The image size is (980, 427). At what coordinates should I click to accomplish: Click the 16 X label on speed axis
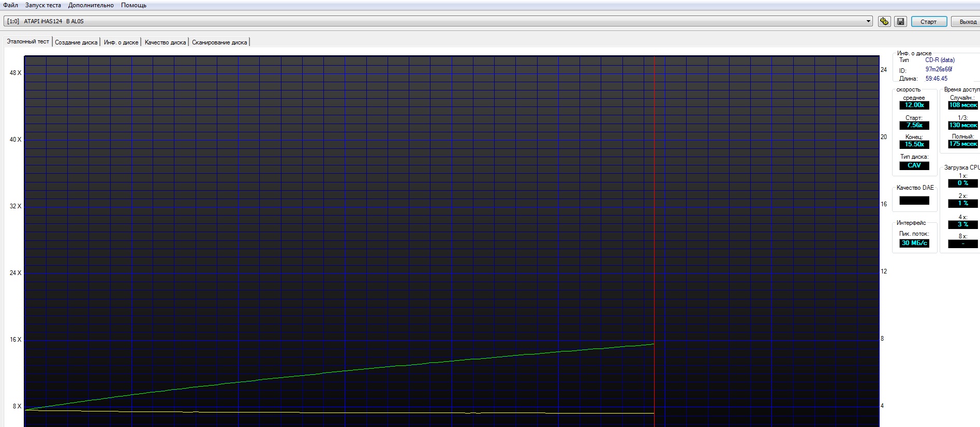point(16,340)
